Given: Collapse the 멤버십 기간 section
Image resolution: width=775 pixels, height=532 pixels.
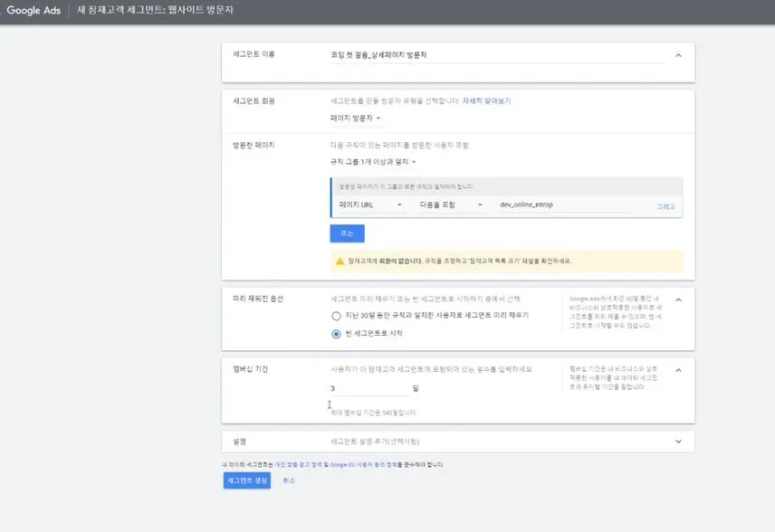Looking at the screenshot, I should tap(678, 369).
